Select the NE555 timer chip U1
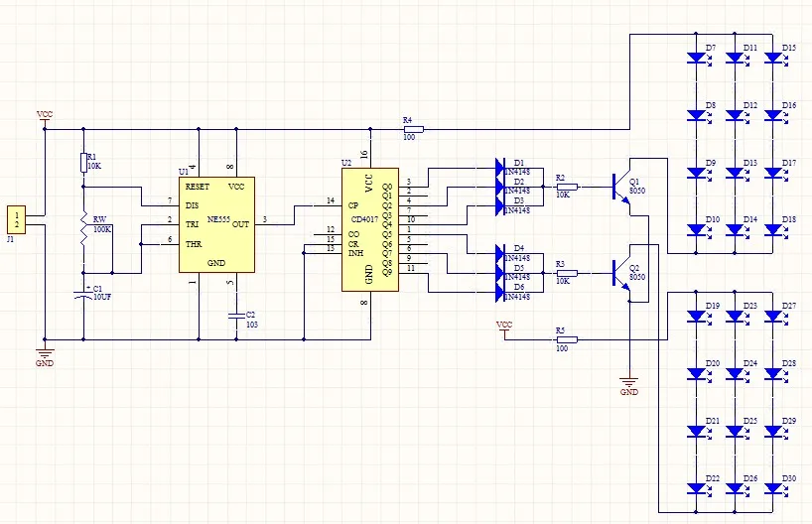The width and height of the screenshot is (812, 524). click(216, 224)
